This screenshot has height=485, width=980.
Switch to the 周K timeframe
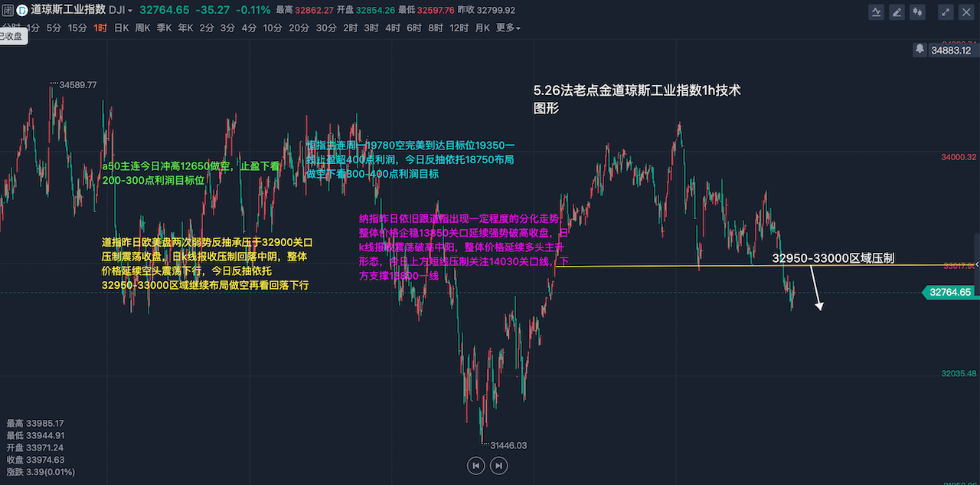(x=142, y=28)
